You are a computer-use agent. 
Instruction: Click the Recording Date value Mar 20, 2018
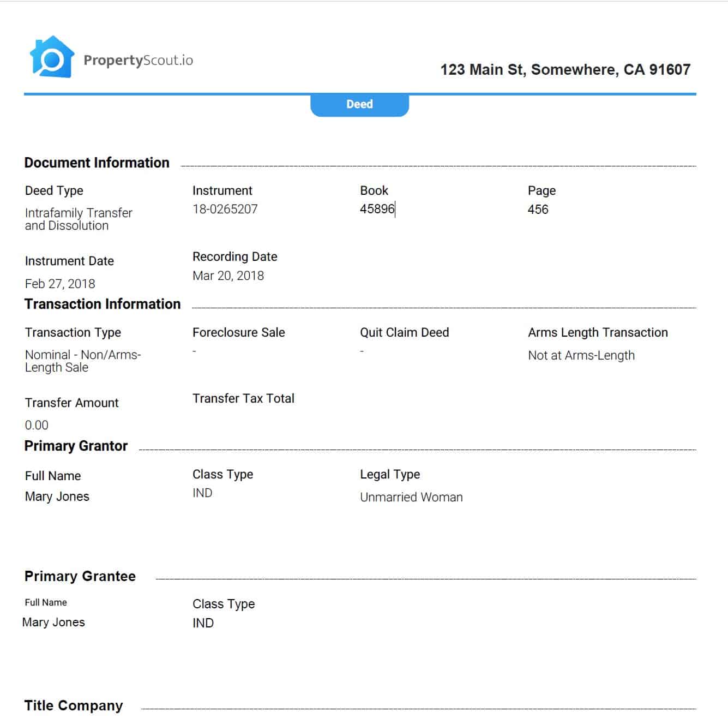[x=228, y=276]
